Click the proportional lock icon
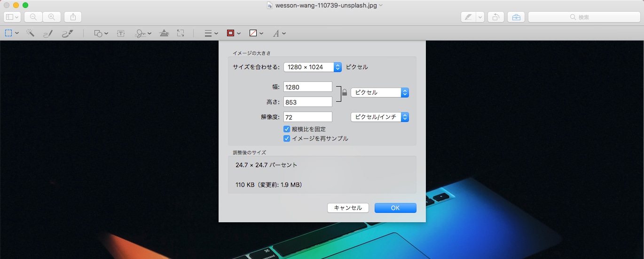Screen dimensions: 644x259 345,93
